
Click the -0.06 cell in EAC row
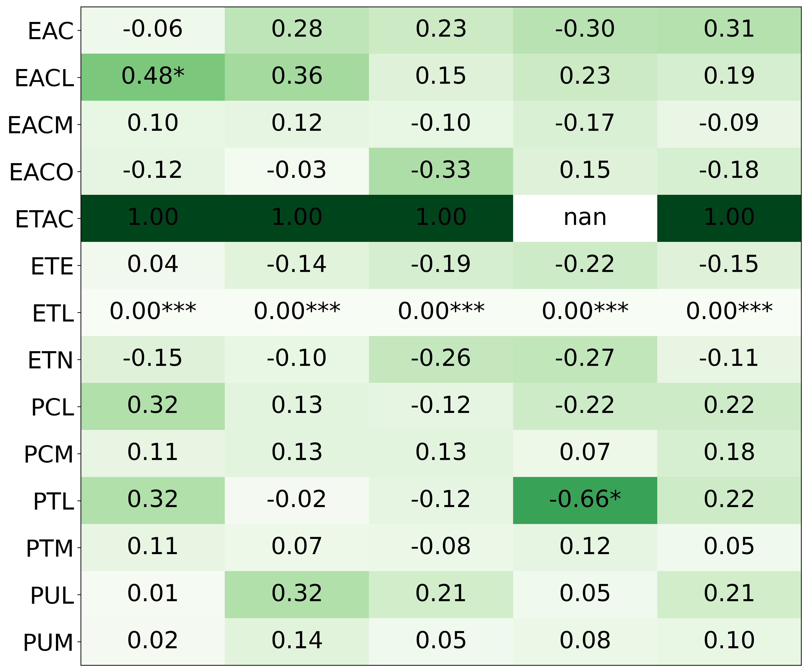[x=153, y=30]
